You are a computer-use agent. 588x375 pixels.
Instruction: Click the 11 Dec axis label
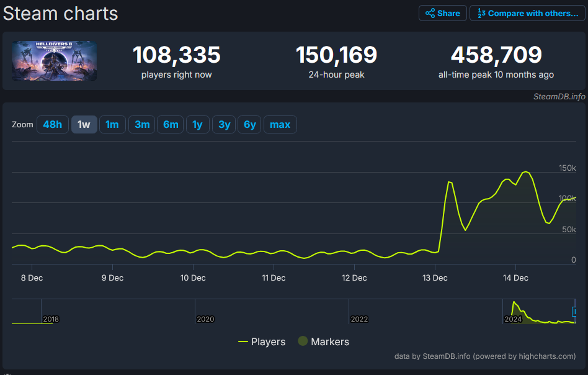tap(274, 278)
